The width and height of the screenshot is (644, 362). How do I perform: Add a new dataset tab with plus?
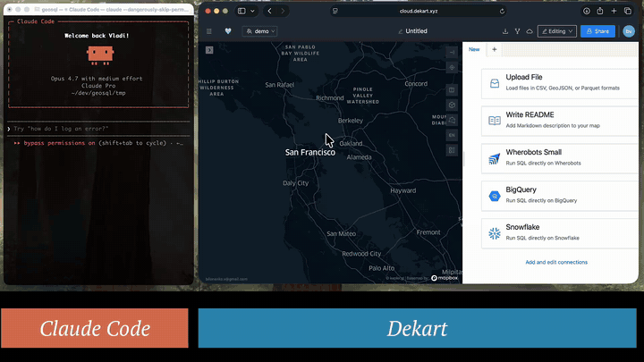494,49
